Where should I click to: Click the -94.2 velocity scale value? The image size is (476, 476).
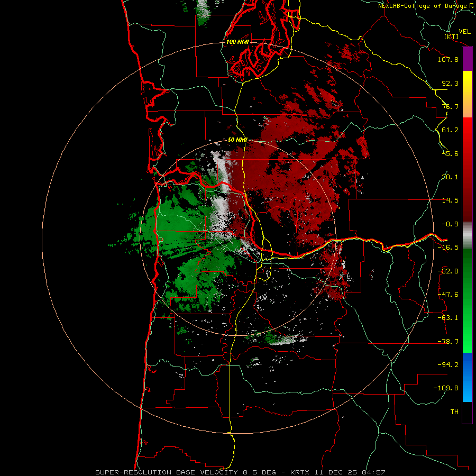(x=448, y=365)
